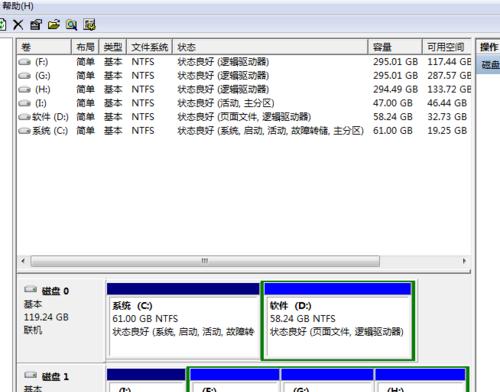Select the 磁盘 0 disk icon
Image resolution: width=500 pixels, height=392 pixels.
coord(31,290)
